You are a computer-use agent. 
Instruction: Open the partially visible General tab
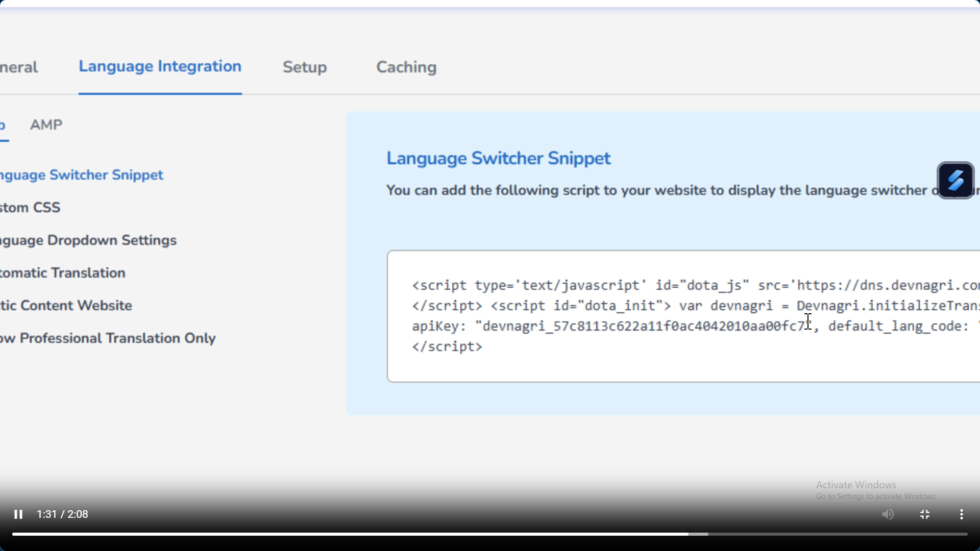(19, 67)
